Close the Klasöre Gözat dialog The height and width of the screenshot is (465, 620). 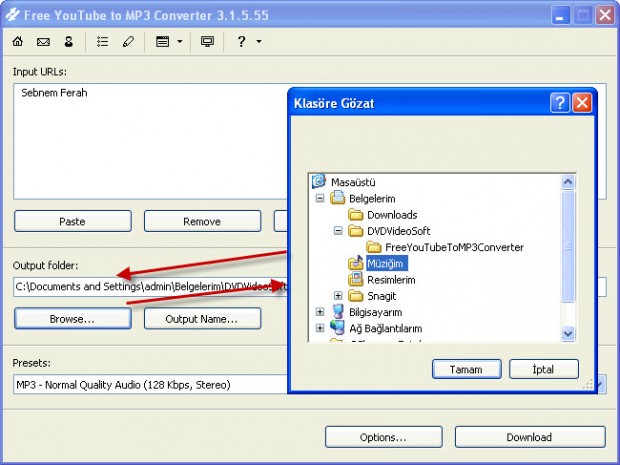coord(582,103)
